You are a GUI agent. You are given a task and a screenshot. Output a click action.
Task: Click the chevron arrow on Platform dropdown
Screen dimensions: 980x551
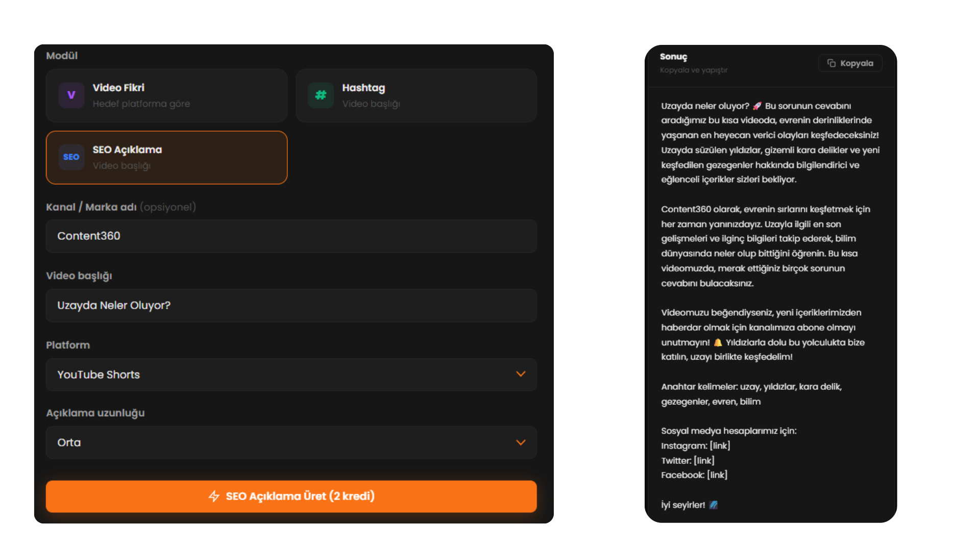coord(521,374)
